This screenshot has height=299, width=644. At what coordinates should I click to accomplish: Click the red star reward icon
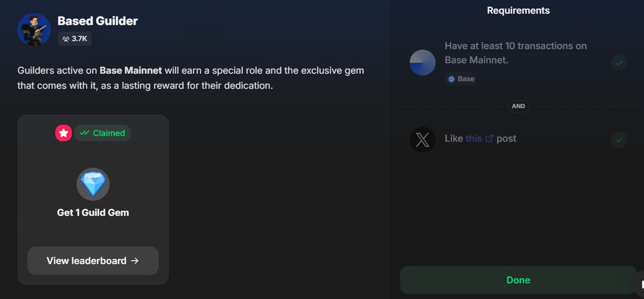pos(63,133)
